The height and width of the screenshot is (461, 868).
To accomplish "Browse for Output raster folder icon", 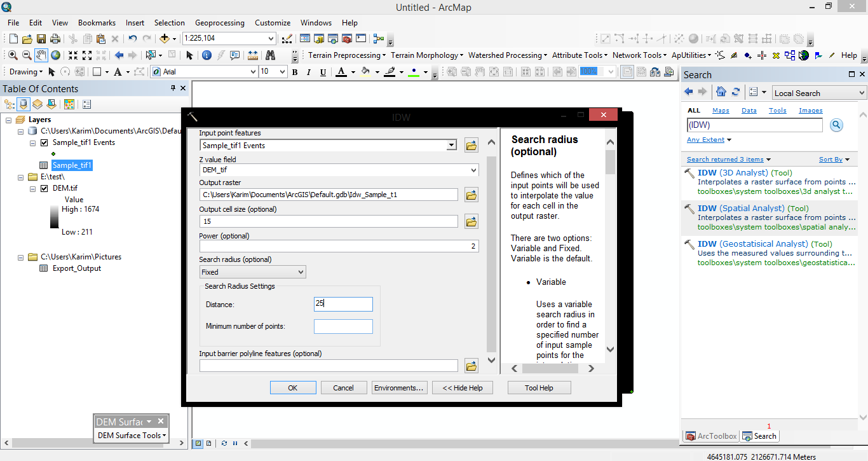I will coord(471,195).
